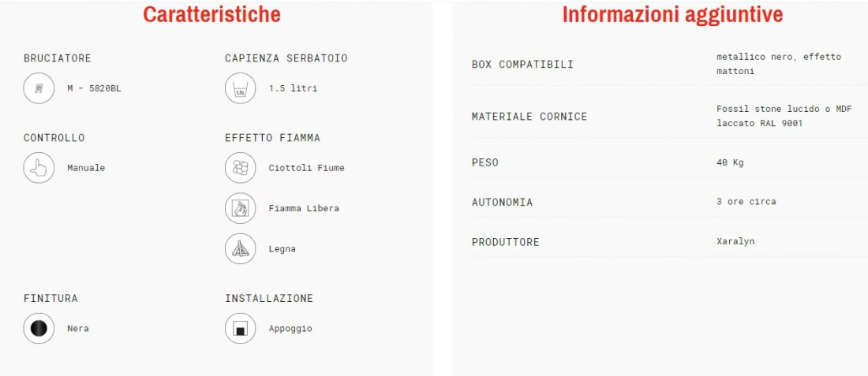This screenshot has width=868, height=376.
Task: Click the Caratteristiche heading
Action: pos(211,14)
